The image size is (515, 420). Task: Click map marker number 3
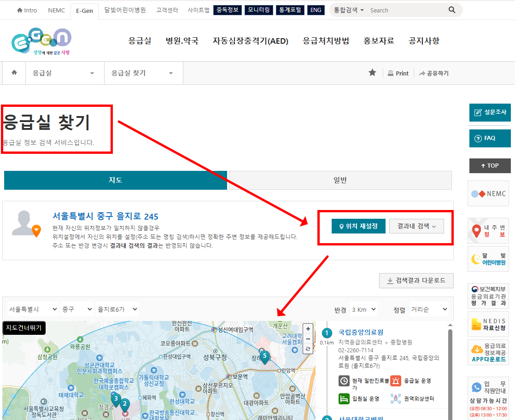(x=116, y=400)
